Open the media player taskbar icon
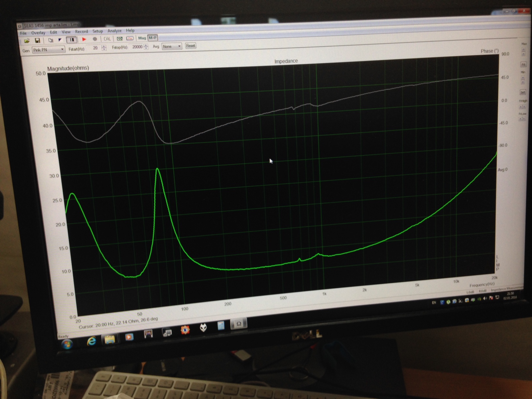 (x=129, y=337)
